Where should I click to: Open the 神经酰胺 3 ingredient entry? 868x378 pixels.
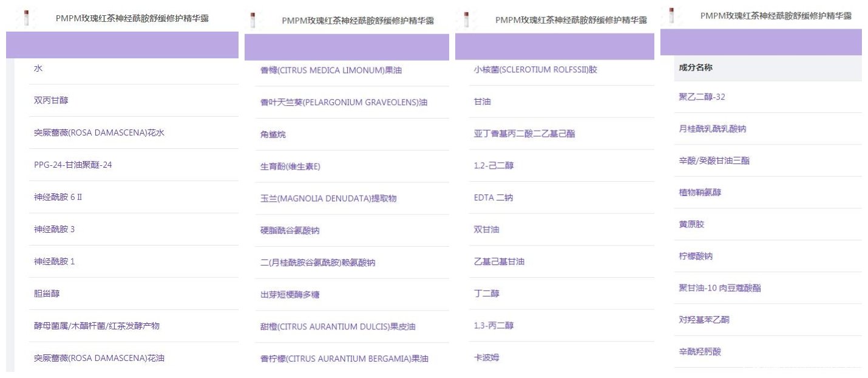coord(55,229)
